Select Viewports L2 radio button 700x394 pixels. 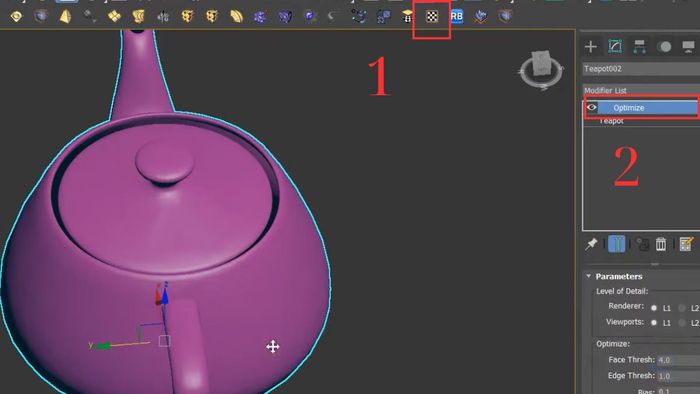[682, 323]
